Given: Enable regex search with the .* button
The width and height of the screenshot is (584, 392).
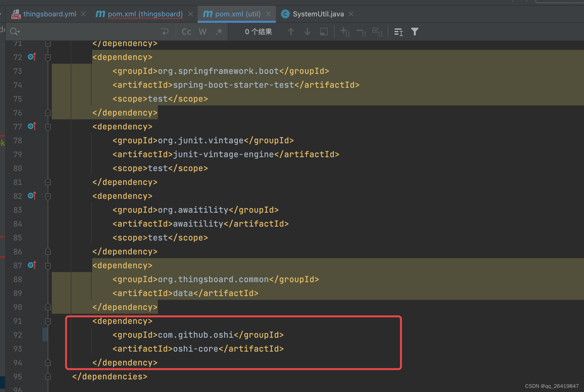Looking at the screenshot, I should pos(219,32).
